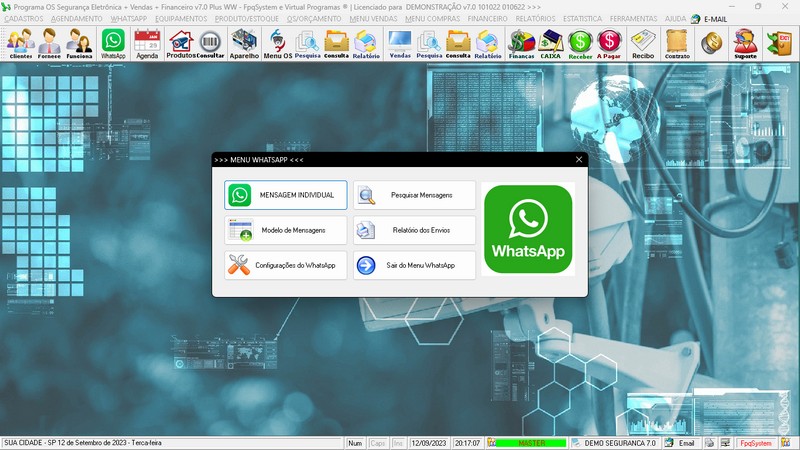The height and width of the screenshot is (450, 800).
Task: Click the gold coin toolbar icon
Action: point(711,43)
